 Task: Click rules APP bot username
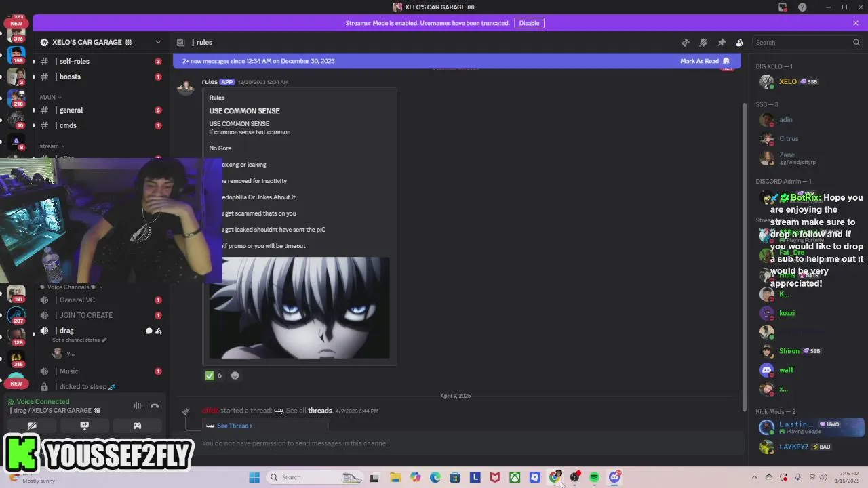point(210,82)
